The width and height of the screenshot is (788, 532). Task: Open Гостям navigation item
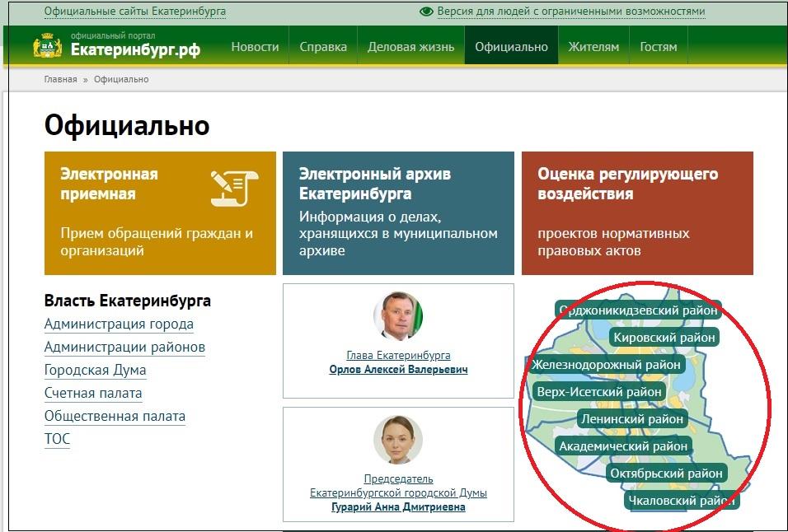[658, 47]
